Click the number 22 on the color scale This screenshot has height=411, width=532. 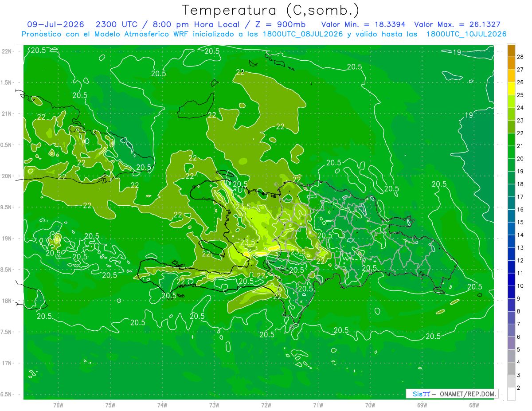[x=520, y=133]
